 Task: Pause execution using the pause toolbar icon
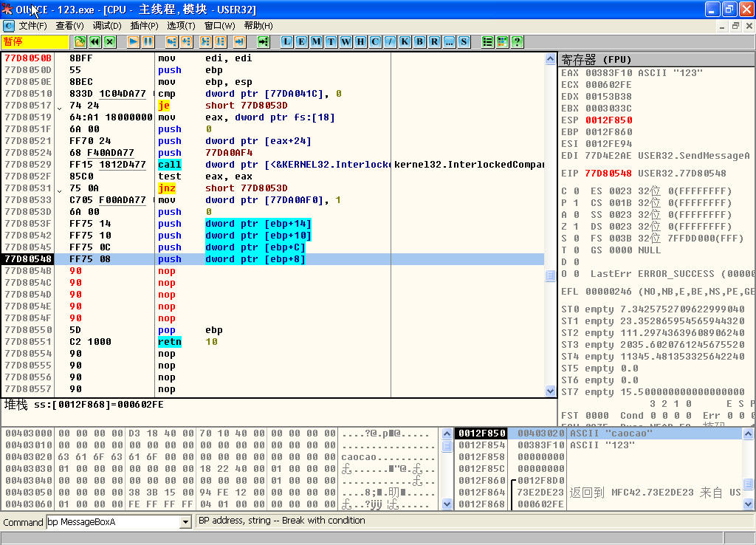[148, 41]
